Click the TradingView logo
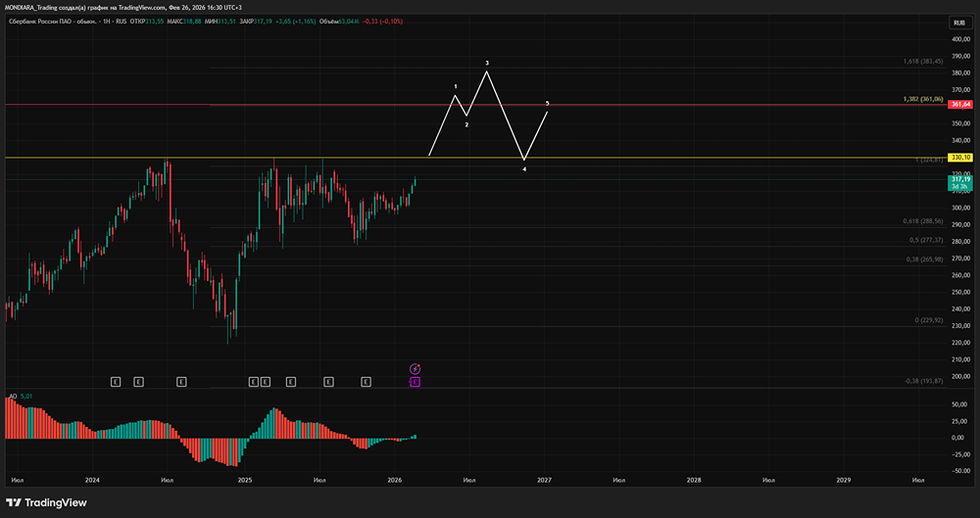This screenshot has width=980, height=518. tap(46, 502)
